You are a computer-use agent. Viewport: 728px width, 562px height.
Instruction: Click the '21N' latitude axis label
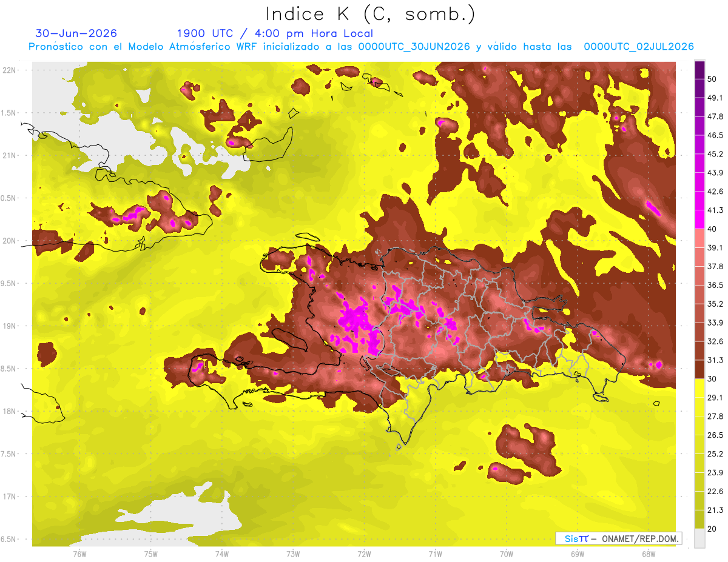[x=9, y=155]
